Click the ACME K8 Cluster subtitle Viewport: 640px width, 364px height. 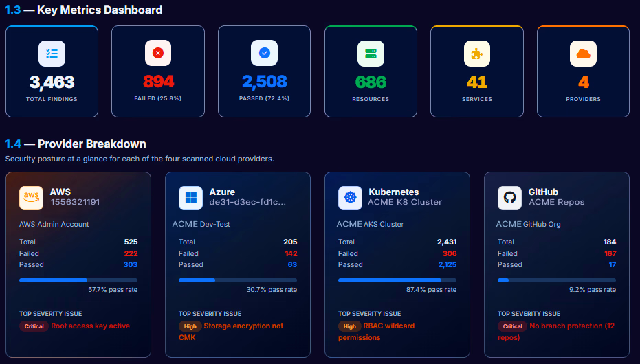point(405,202)
